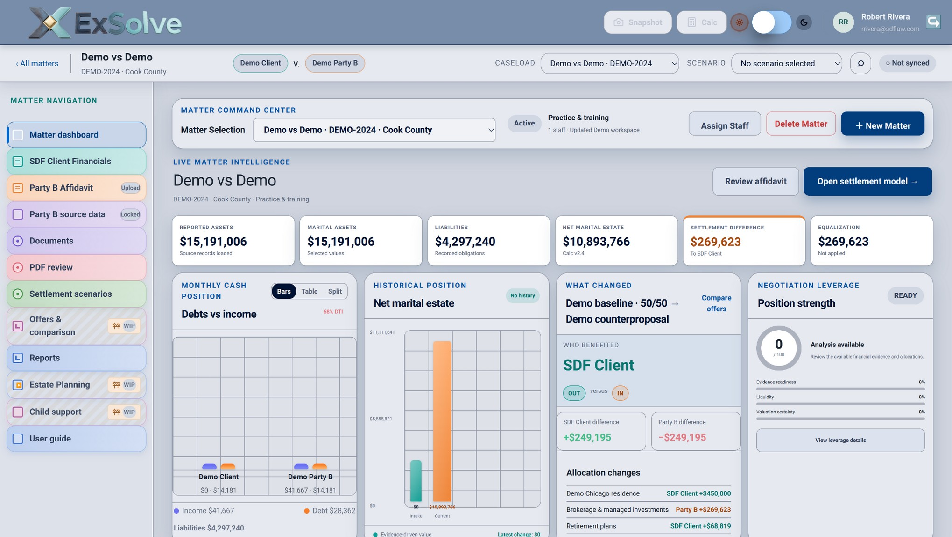Open the RR user avatar
This screenshot has width=952, height=537.
point(843,22)
